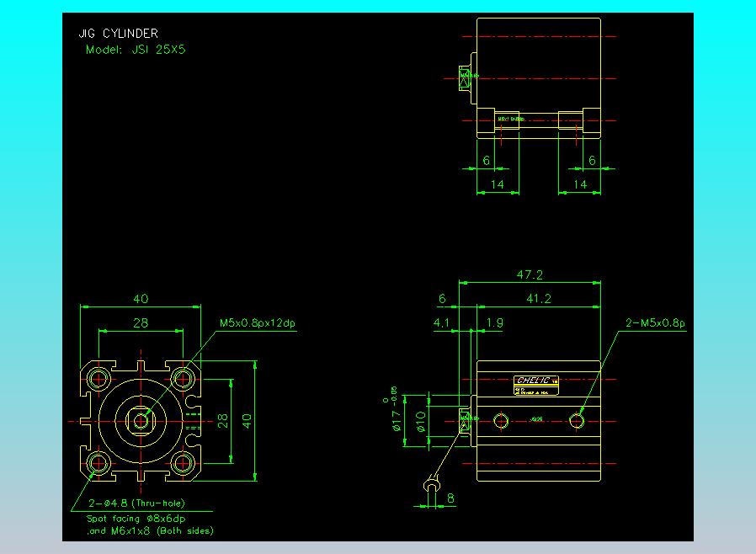Select the "Model: JSI 25X5" label
Viewport: 756px width, 554px height.
136,49
